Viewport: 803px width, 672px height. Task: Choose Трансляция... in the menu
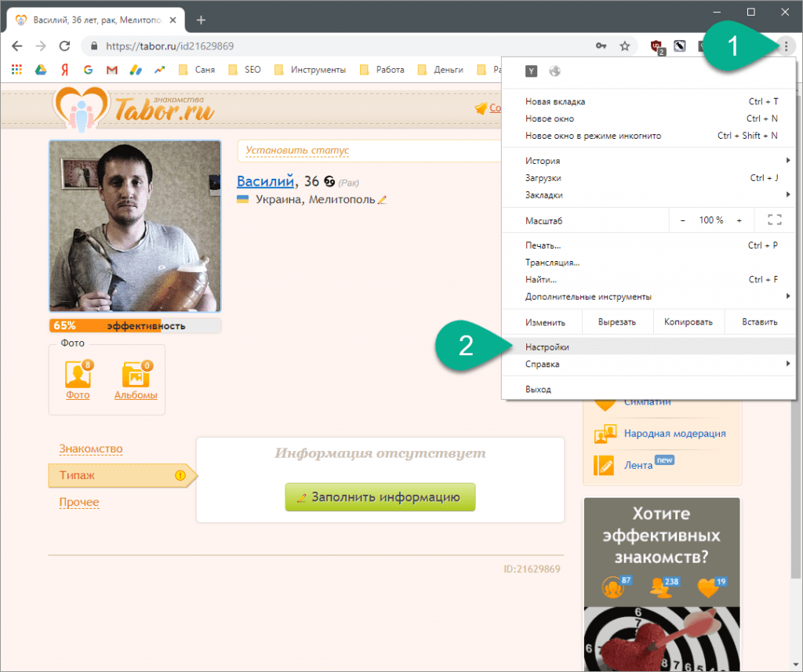pyautogui.click(x=649, y=262)
